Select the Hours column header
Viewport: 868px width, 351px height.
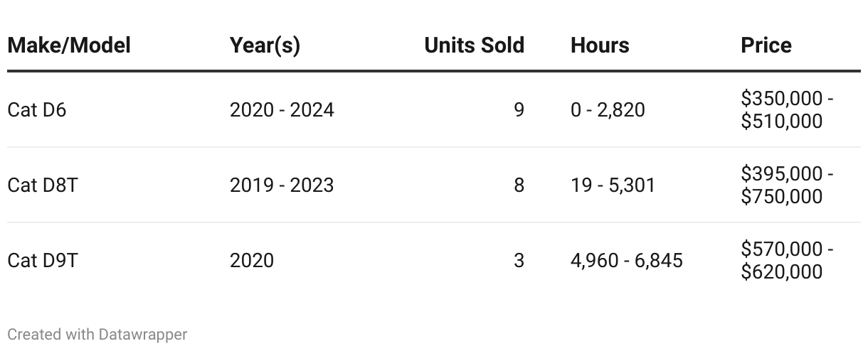coord(600,45)
